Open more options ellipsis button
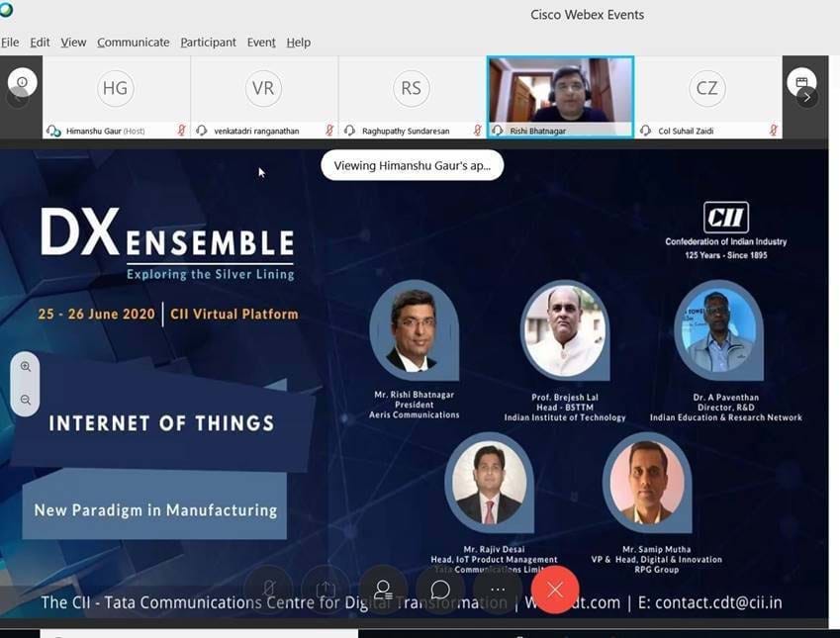 [498, 590]
